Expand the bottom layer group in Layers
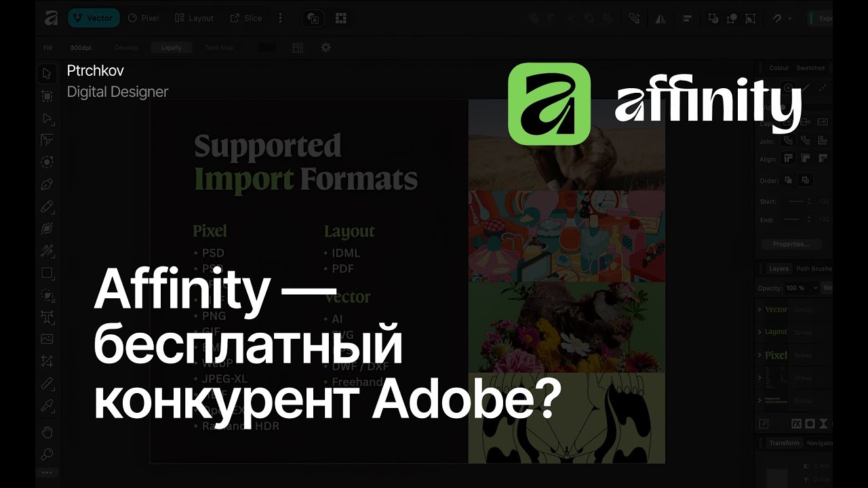This screenshot has width=868, height=488. (x=759, y=400)
